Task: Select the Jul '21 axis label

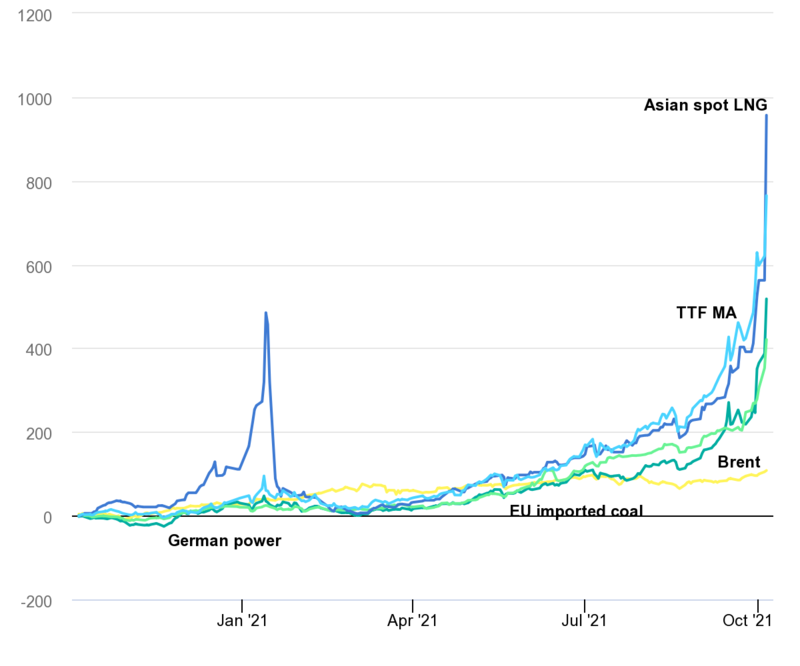Action: tap(584, 621)
